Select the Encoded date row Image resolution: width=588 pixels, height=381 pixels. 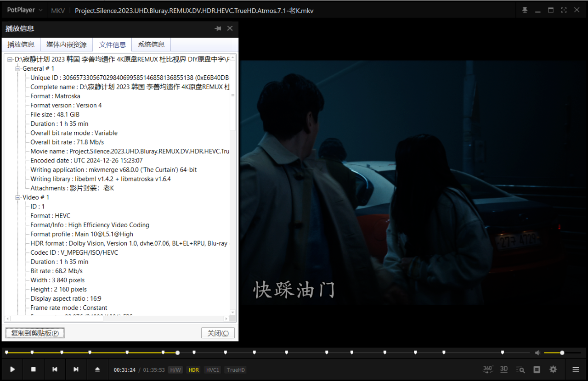coord(86,160)
